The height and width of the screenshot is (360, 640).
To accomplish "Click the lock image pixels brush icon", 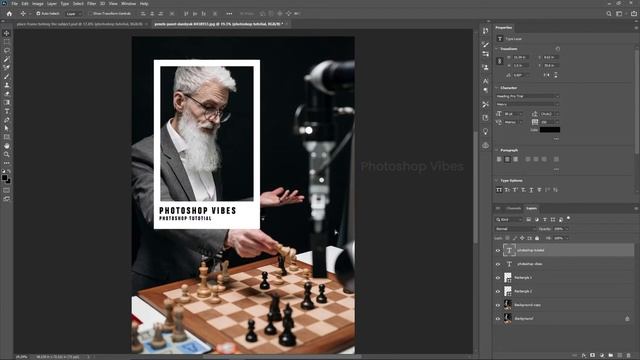I will coord(515,238).
